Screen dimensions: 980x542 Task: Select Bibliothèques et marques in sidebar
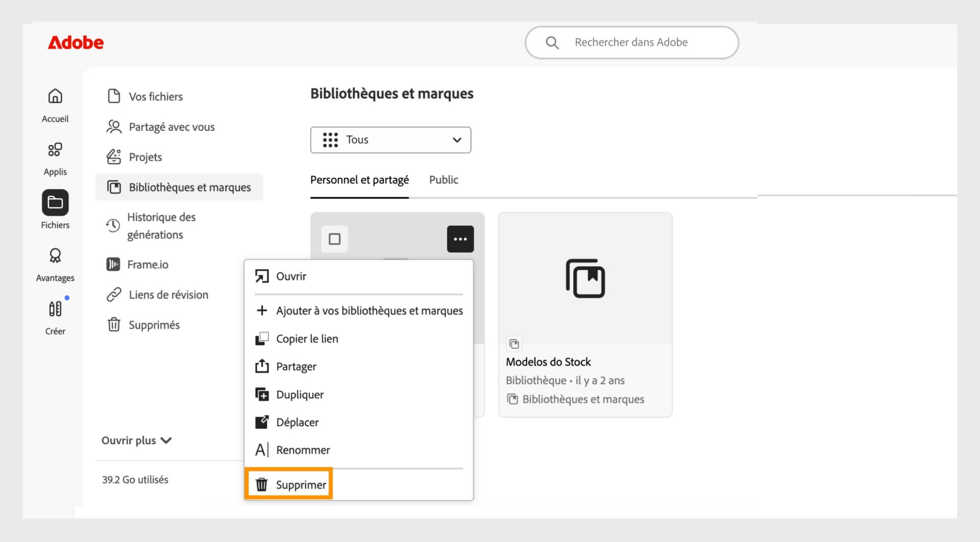pos(179,187)
